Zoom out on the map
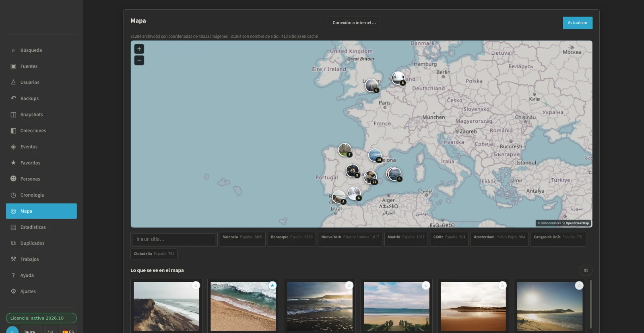The width and height of the screenshot is (644, 333). pyautogui.click(x=139, y=60)
